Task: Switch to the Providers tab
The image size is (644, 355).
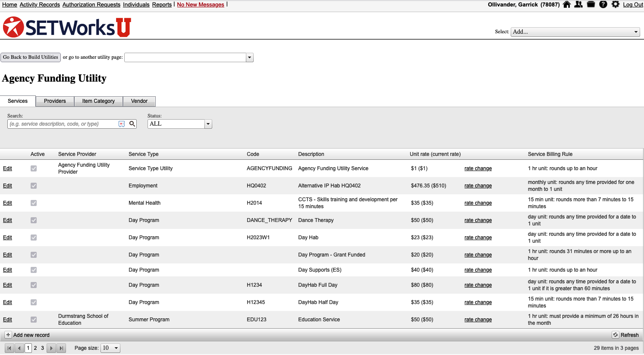Action: point(55,101)
